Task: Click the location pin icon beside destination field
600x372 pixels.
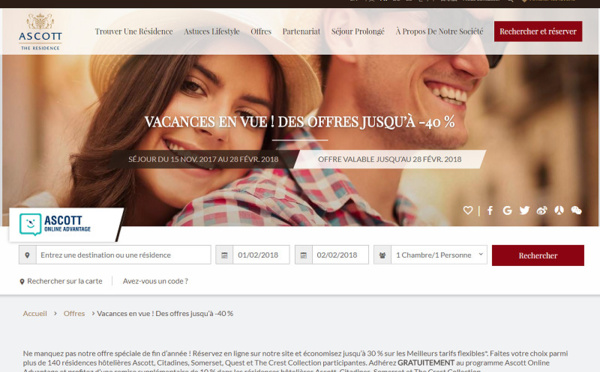Action: coord(28,255)
